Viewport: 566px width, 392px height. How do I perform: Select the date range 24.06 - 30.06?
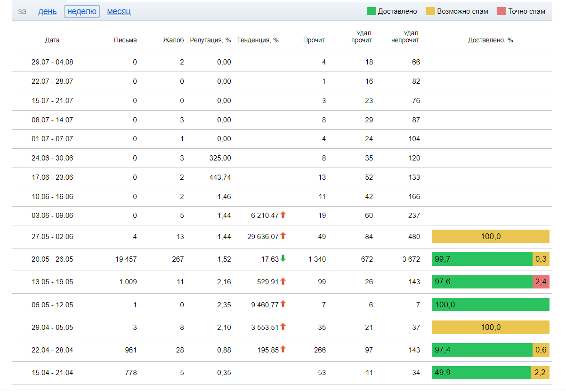point(52,158)
